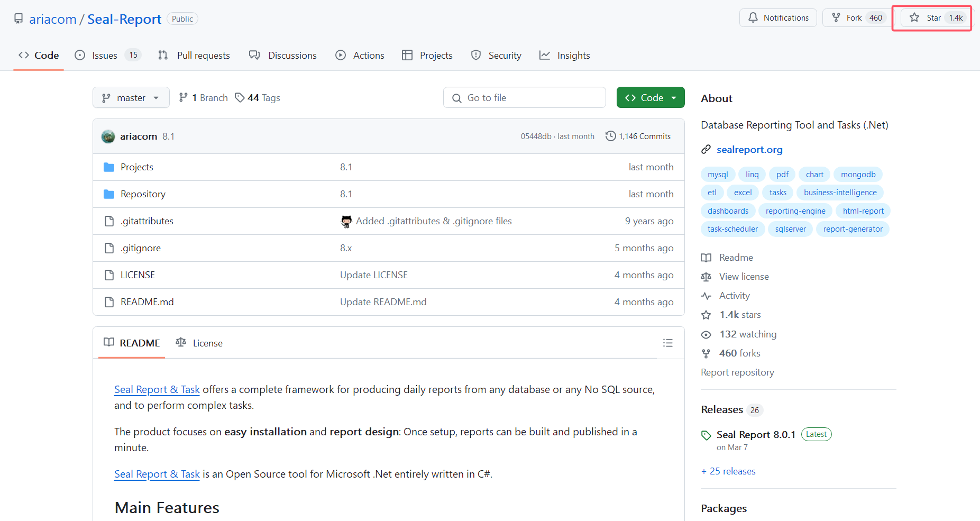Open the 'Added .gitattributes & .gitignore files' commit
The height and width of the screenshot is (521, 980).
coord(434,221)
